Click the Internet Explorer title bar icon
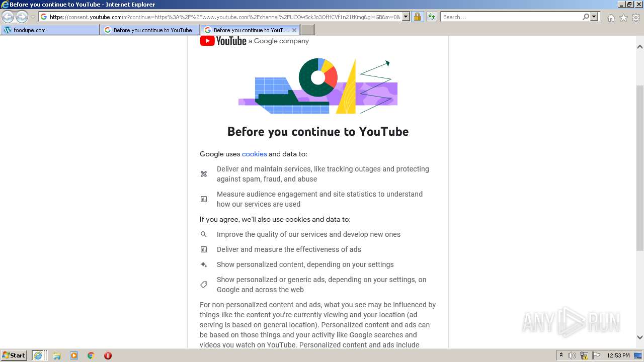Screen dimensions: 644x362 (5, 5)
